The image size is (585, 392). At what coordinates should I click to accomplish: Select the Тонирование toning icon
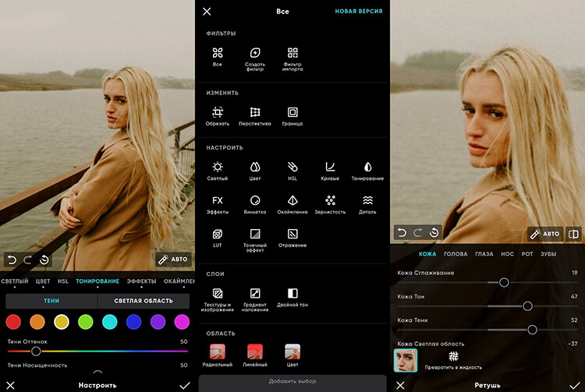[367, 167]
